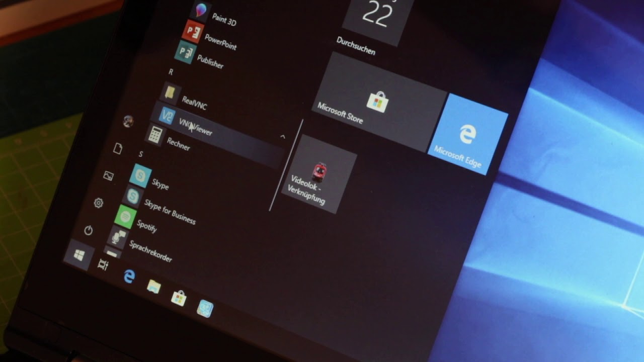This screenshot has width=644, height=362.
Task: Launch the Skype for Business icon
Action: coord(133,196)
